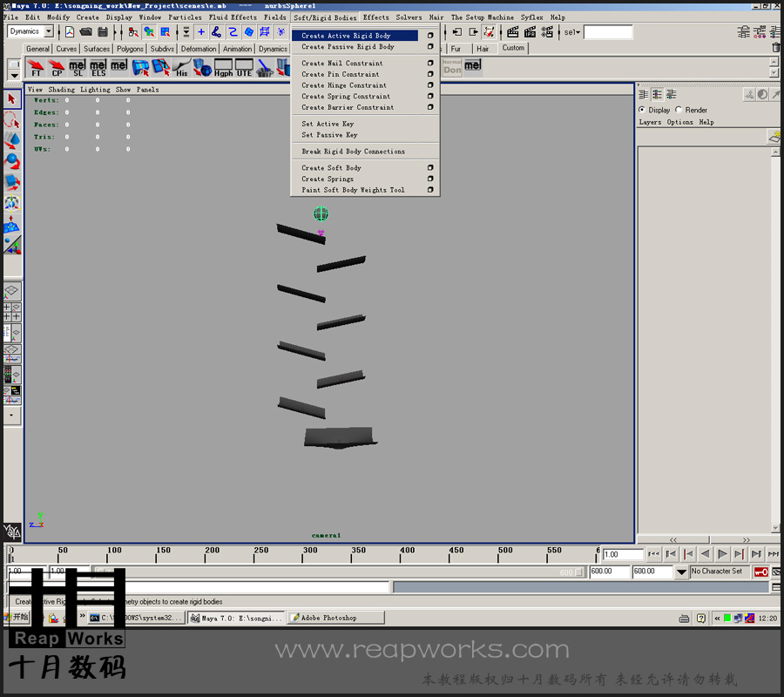This screenshot has height=697, width=784.
Task: Go to start of playback range
Action: [653, 554]
